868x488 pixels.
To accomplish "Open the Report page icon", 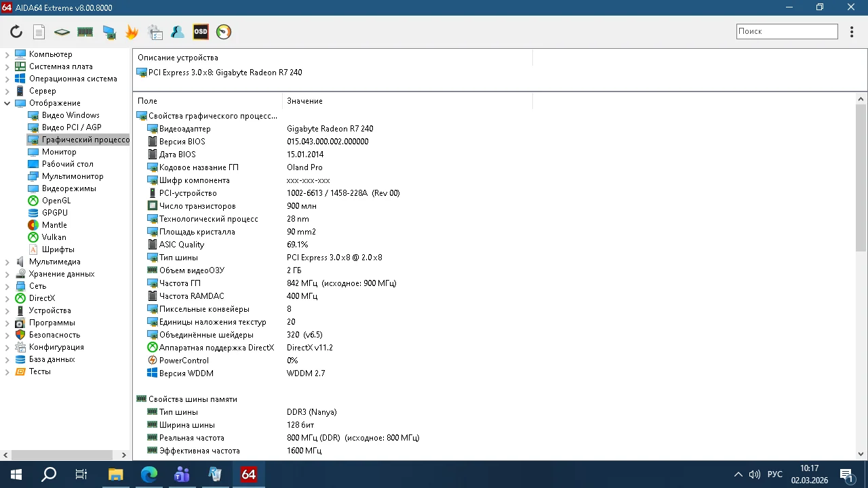I will 39,32.
